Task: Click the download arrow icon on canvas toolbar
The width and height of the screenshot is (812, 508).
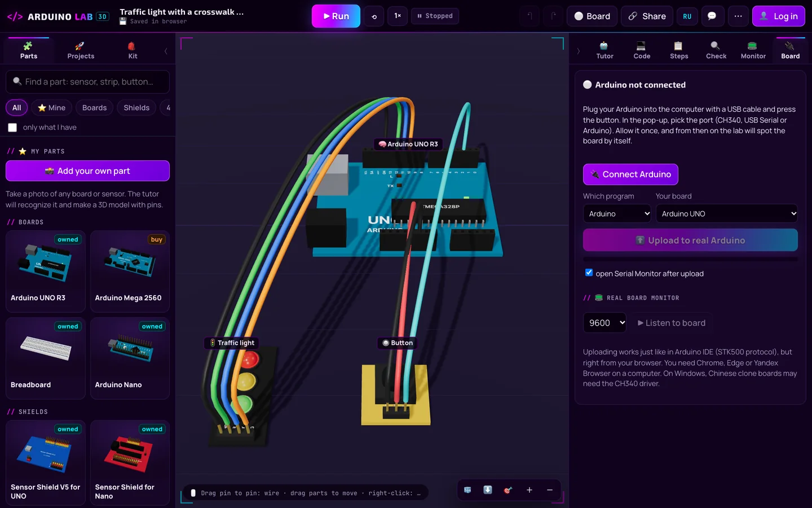Action: (488, 490)
